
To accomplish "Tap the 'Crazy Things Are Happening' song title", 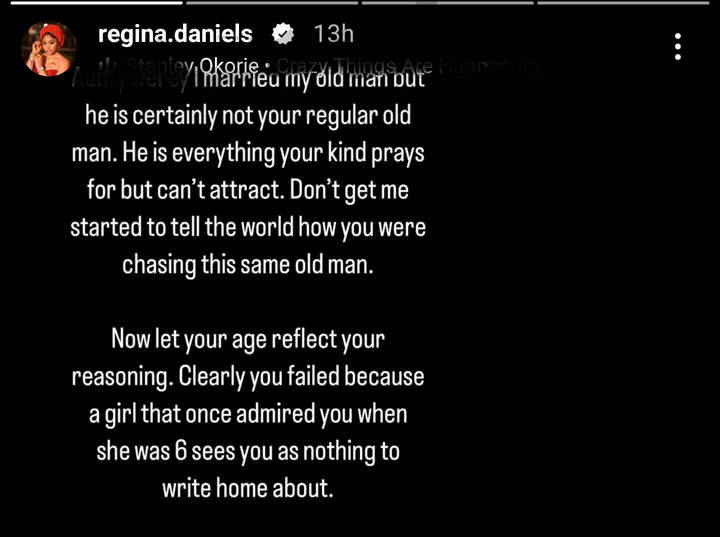I will point(408,66).
